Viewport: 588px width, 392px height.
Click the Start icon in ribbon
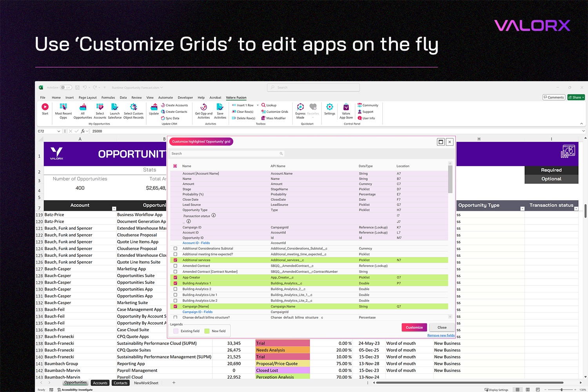click(x=45, y=107)
